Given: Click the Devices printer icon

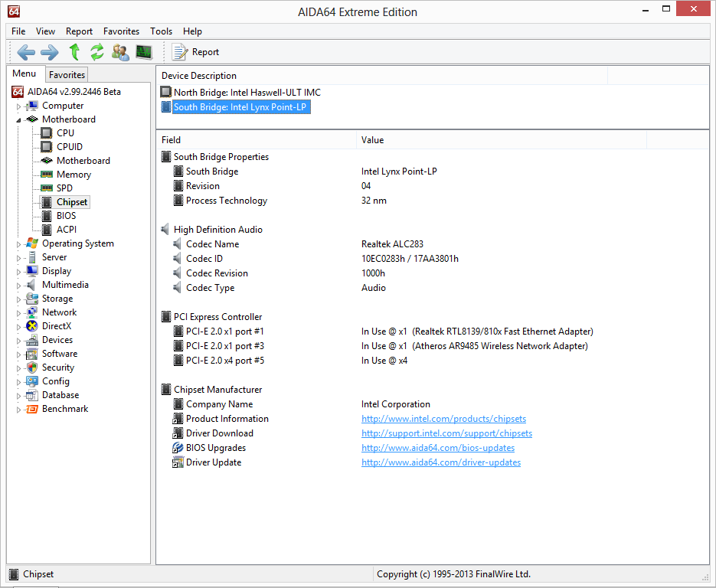Looking at the screenshot, I should coord(32,340).
